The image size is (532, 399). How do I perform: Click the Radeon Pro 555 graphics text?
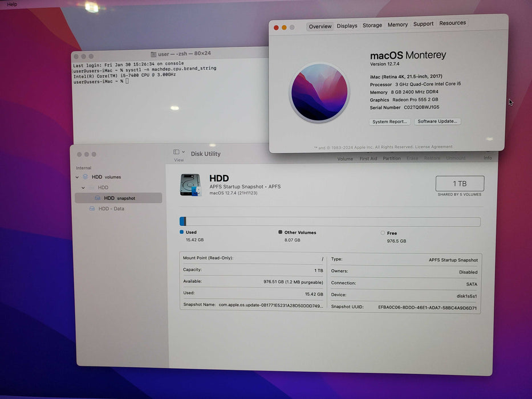(415, 100)
